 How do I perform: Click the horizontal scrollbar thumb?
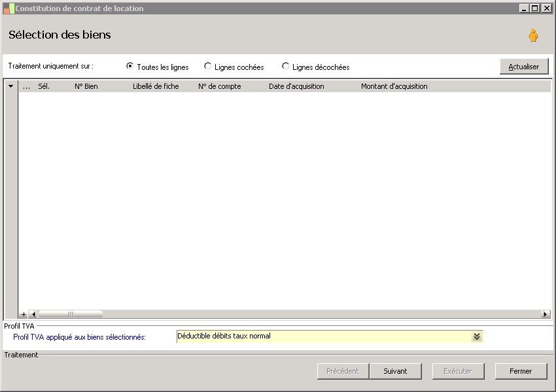point(70,314)
